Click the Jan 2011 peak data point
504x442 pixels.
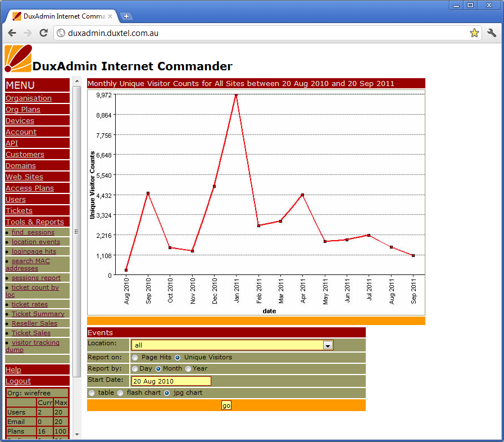coord(236,95)
